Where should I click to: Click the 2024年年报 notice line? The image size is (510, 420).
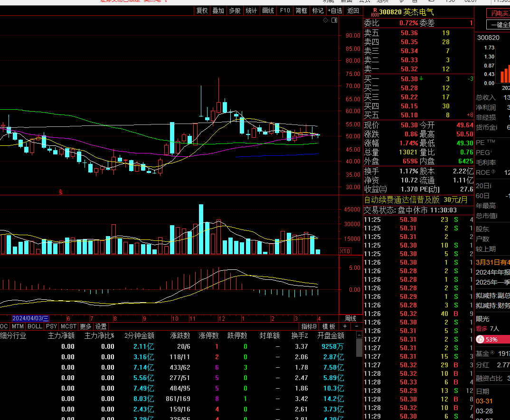click(x=493, y=272)
